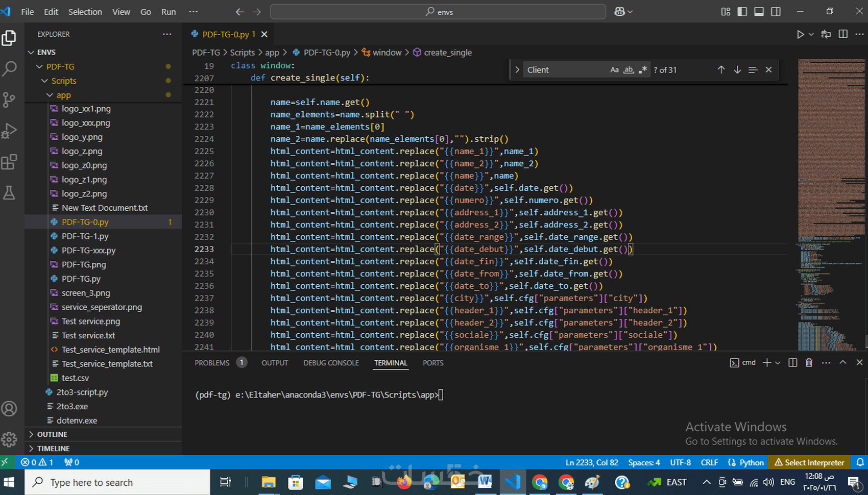Click Select Interpreter in status bar
The height and width of the screenshot is (495, 868).
coord(809,462)
